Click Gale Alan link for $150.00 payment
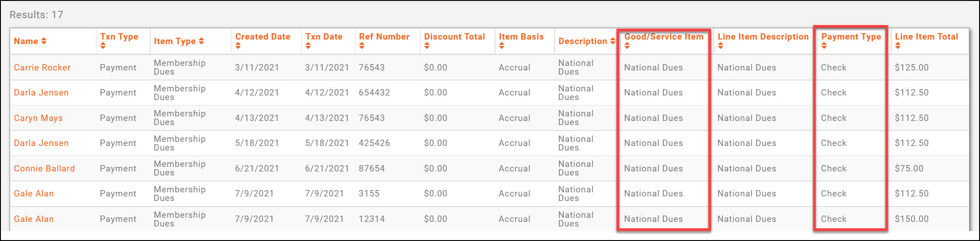Screen dimensions: 980x241 34,219
